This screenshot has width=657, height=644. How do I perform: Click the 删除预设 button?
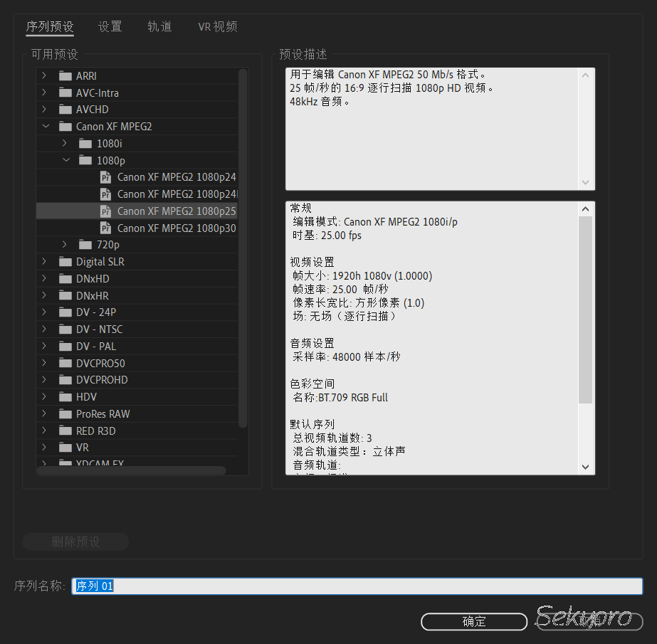click(x=75, y=542)
